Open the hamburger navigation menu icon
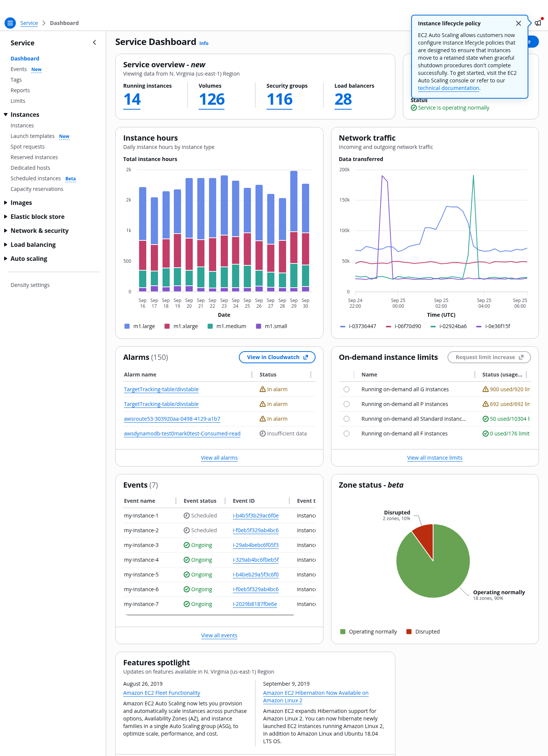The width and height of the screenshot is (548, 756). click(10, 23)
